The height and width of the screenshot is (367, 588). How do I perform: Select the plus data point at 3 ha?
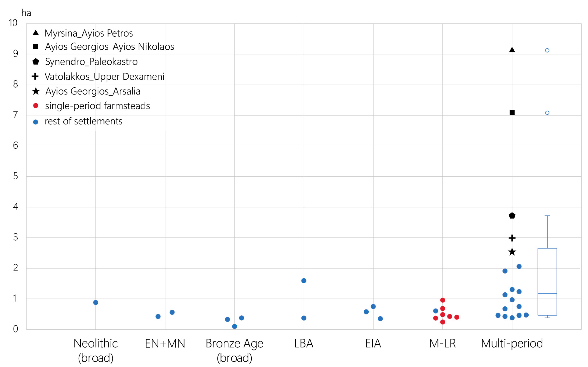click(x=512, y=238)
